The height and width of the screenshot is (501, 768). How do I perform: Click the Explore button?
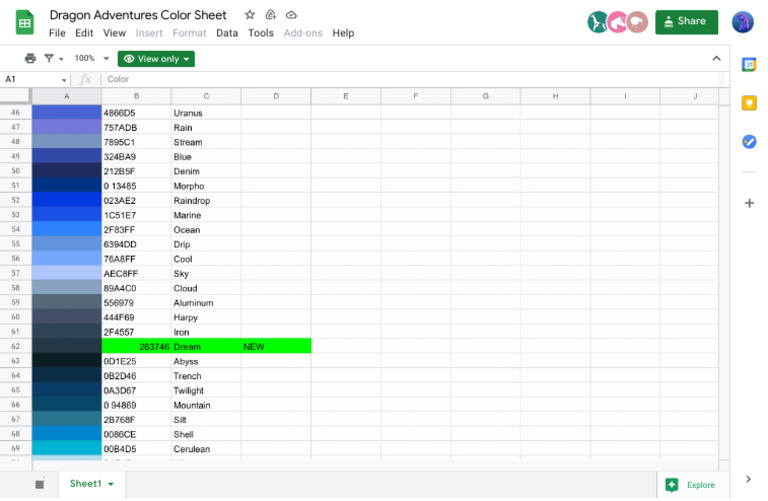(691, 485)
